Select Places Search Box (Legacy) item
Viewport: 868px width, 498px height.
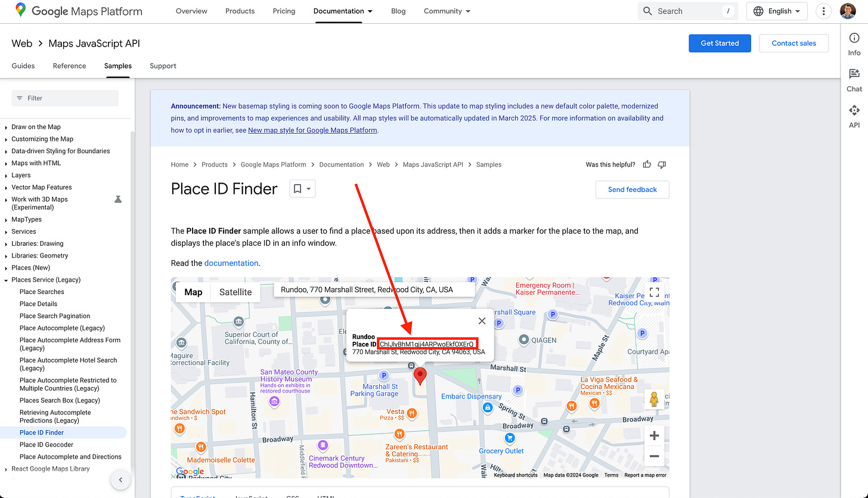point(60,400)
